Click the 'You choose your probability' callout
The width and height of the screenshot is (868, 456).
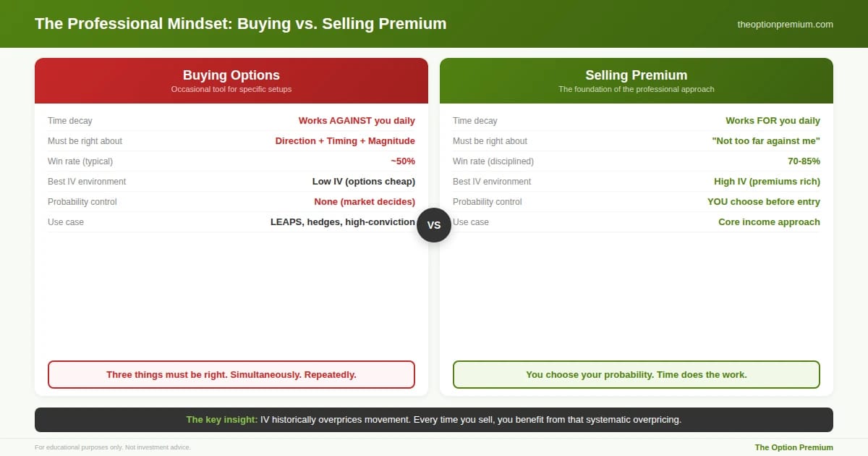[x=637, y=375]
